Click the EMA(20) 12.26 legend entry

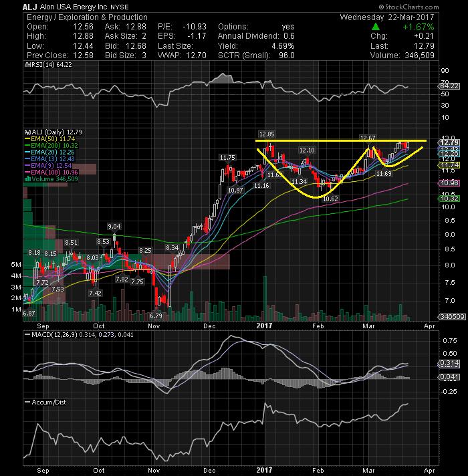pos(49,152)
